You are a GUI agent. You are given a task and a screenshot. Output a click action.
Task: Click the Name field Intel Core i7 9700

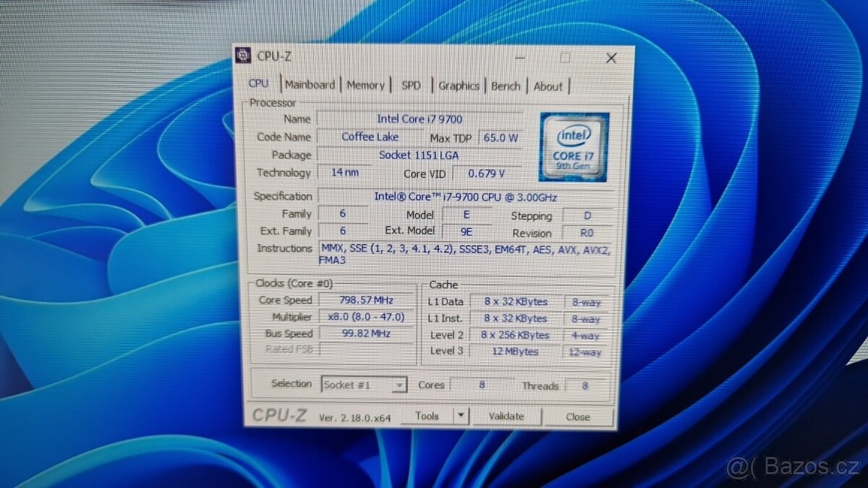click(420, 119)
